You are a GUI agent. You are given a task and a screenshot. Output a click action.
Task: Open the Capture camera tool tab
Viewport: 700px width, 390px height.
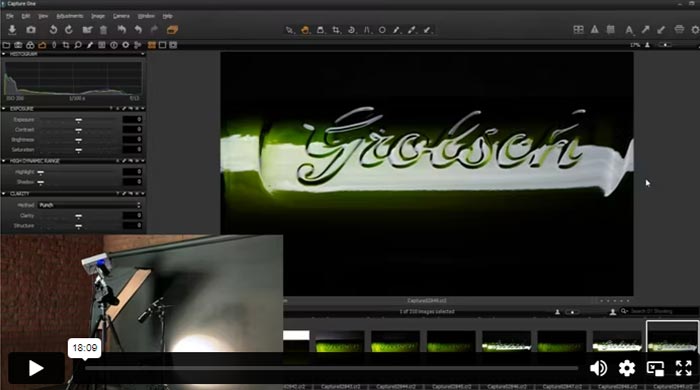[x=18, y=45]
